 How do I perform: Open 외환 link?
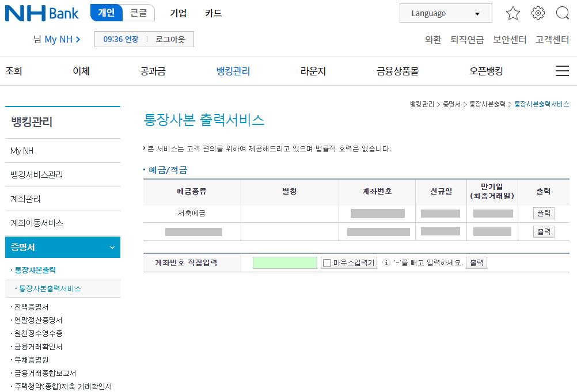coord(433,39)
